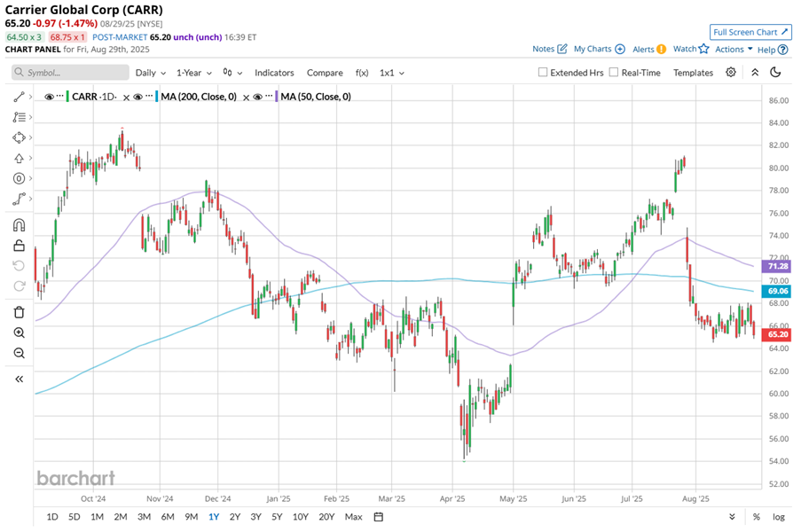Viewport: 801px width, 532px height.
Task: Select the path pattern tool
Action: point(19,199)
